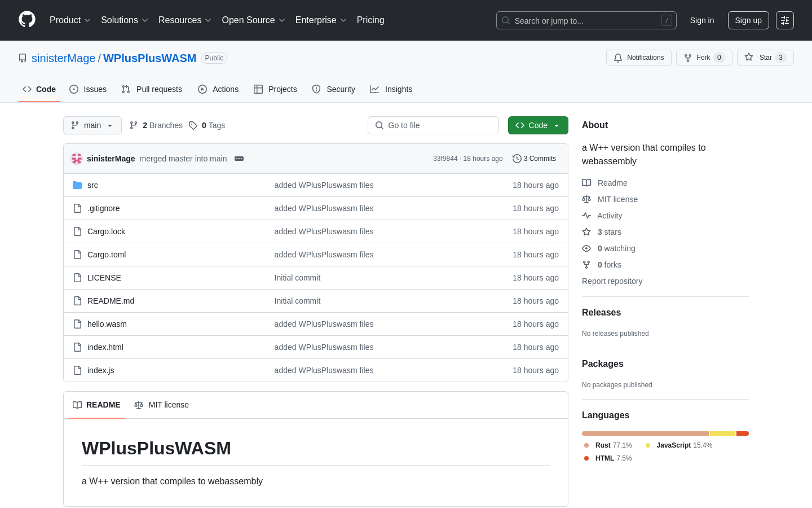This screenshot has width=812, height=508.
Task: Open the src folder
Action: [92, 185]
